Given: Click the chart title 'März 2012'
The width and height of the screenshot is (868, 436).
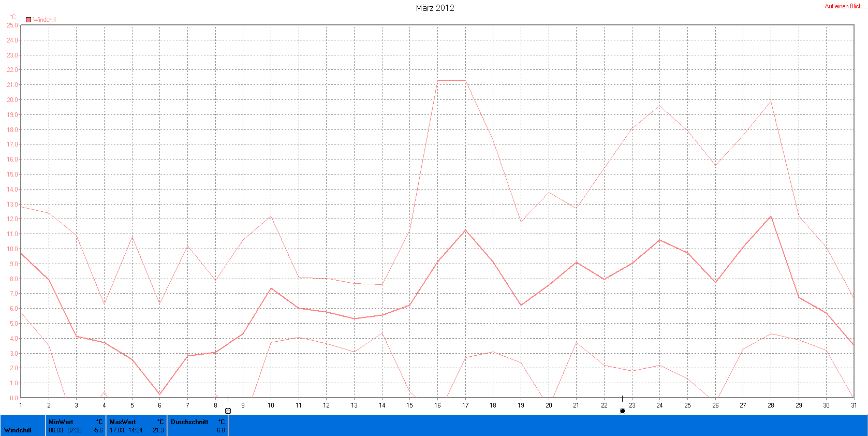Looking at the screenshot, I should tap(435, 8).
